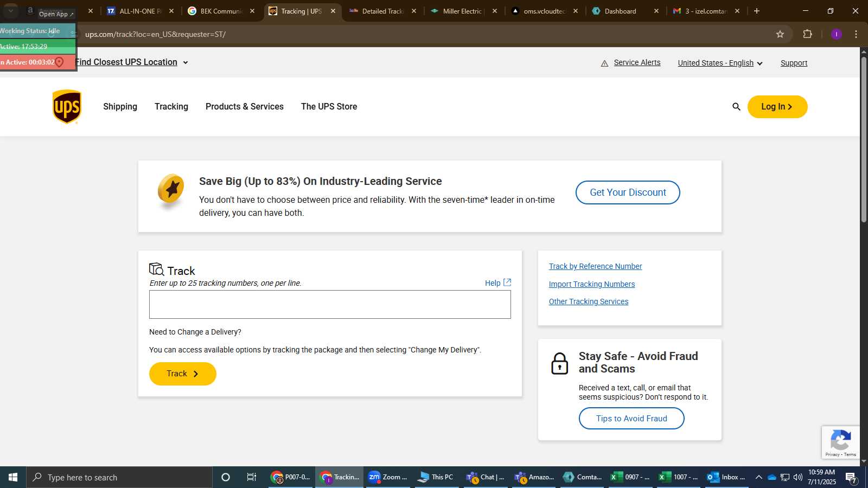Click the reCAPTCHA badge
Image resolution: width=868 pixels, height=488 pixels.
840,442
